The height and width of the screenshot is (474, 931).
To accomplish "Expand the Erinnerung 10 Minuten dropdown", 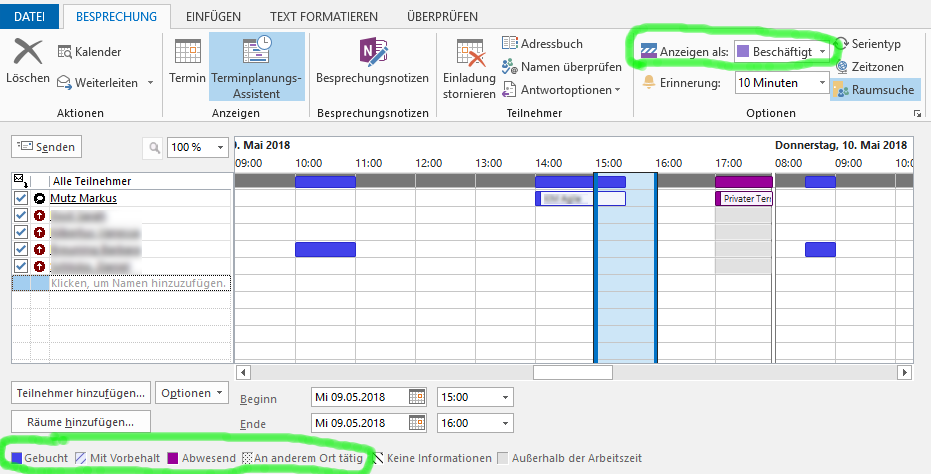I will coord(782,83).
